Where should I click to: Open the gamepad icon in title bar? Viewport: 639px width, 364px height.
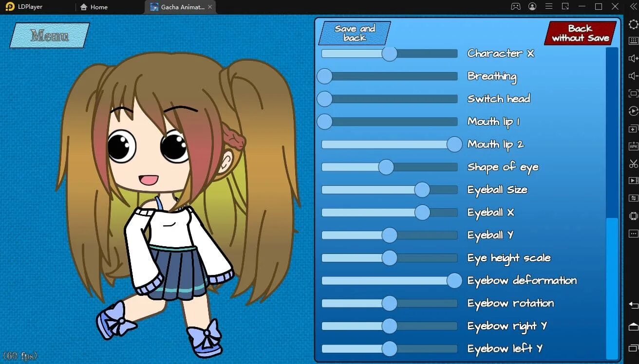click(515, 6)
